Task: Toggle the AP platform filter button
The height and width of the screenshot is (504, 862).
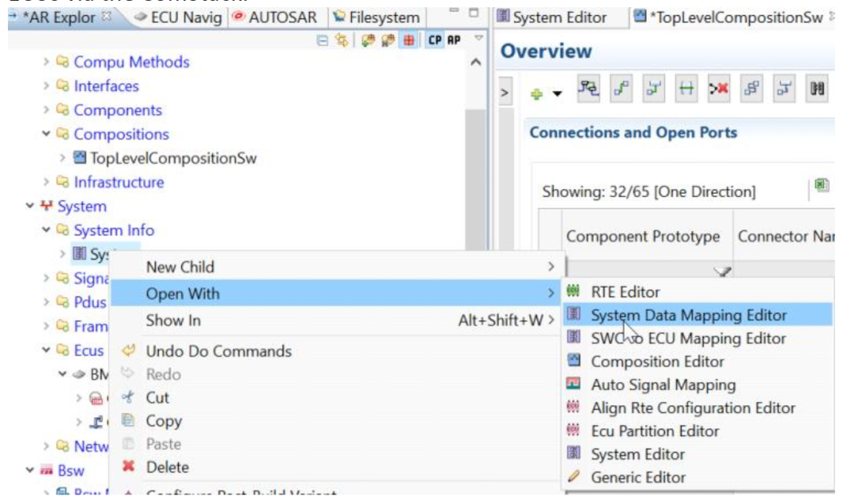Action: click(x=453, y=40)
